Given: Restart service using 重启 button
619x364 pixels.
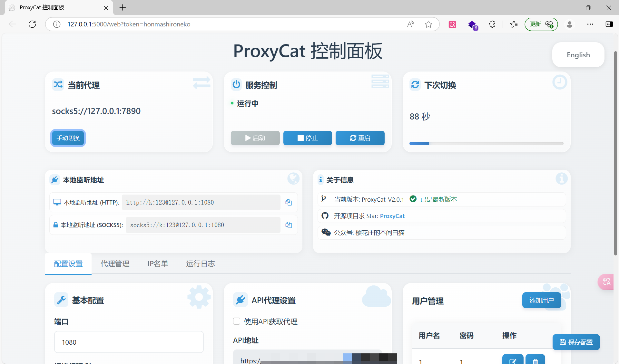Looking at the screenshot, I should [360, 138].
